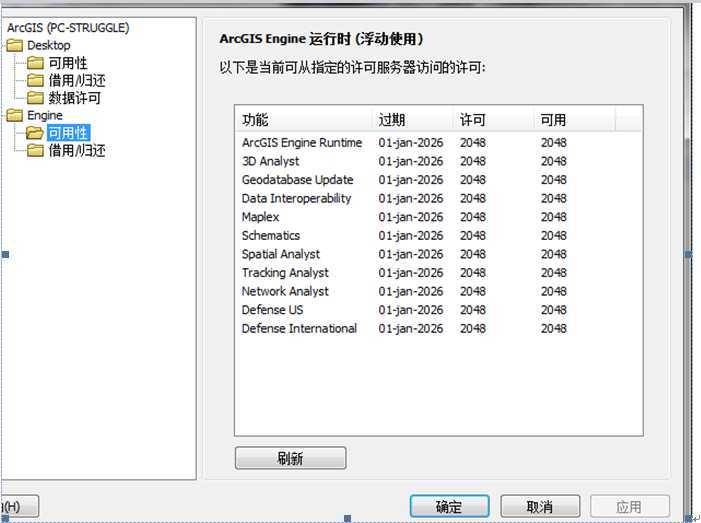Click the expiry date of Defense US
This screenshot has width=701, height=523.
pyautogui.click(x=411, y=310)
